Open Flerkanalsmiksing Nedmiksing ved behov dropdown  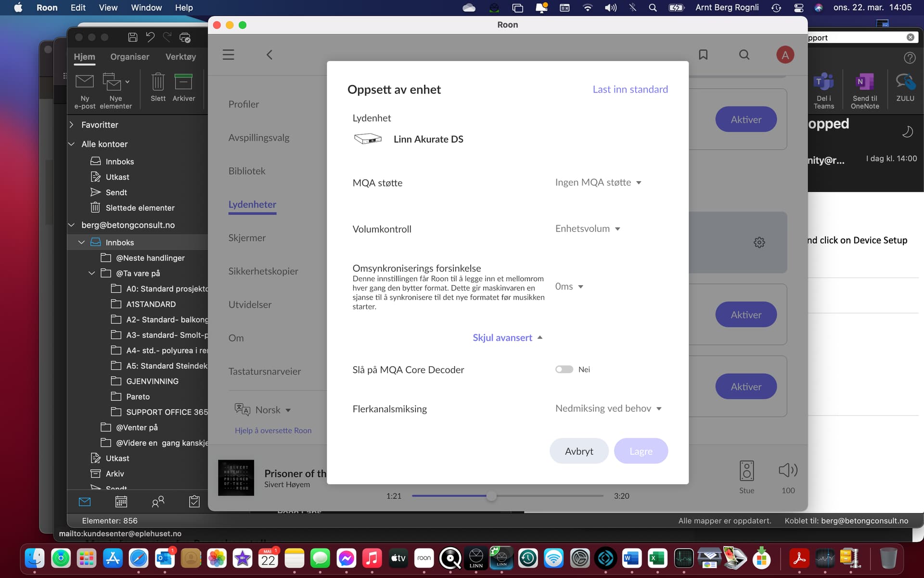pos(608,408)
